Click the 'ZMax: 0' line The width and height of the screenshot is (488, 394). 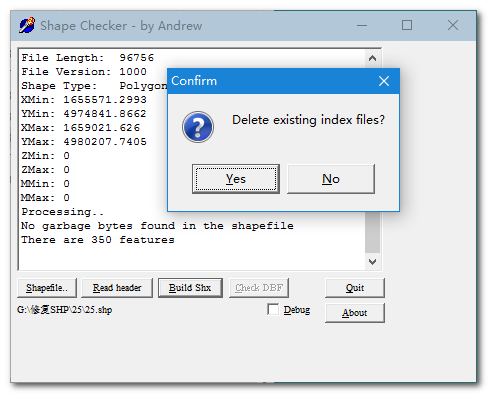[45, 170]
